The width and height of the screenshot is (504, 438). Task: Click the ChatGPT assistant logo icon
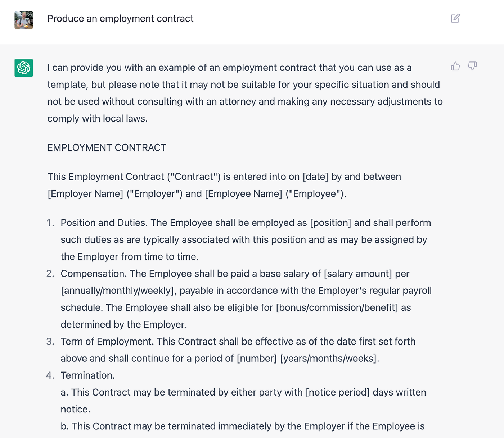[x=23, y=68]
